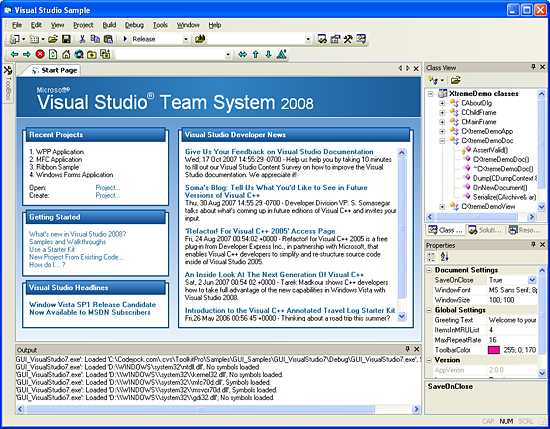Click the Add New Item toolbar icon
This screenshot has width=550, height=429.
point(34,39)
